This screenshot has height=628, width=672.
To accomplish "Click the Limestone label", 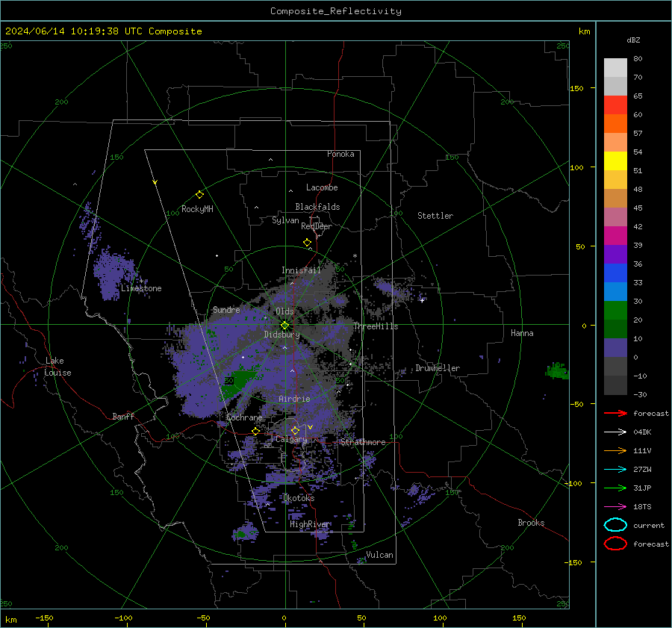I will 141,288.
